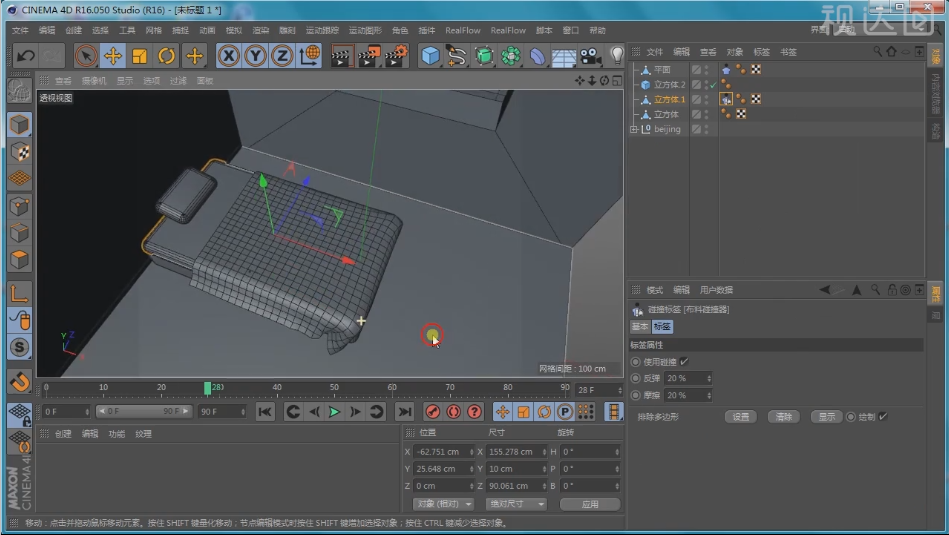Expand the beijing group in object tree
The height and width of the screenshot is (535, 949).
pyautogui.click(x=634, y=129)
